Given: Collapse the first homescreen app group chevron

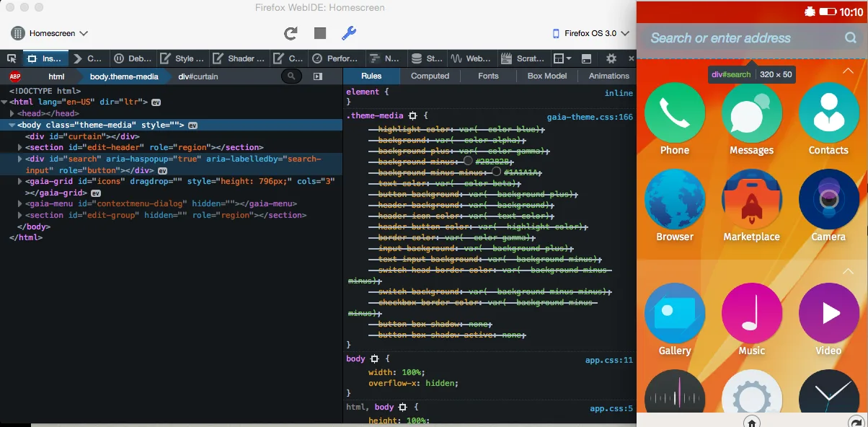Looking at the screenshot, I should click(849, 71).
